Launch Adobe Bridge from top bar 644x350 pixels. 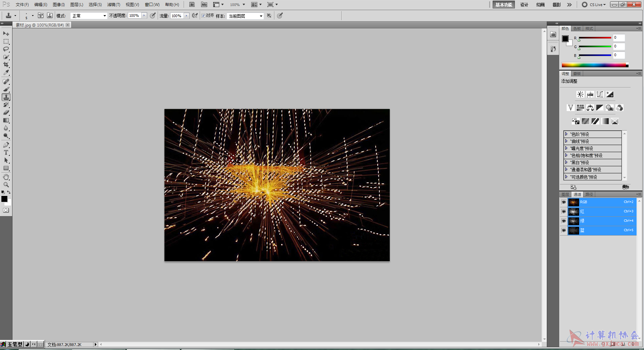[x=192, y=5]
